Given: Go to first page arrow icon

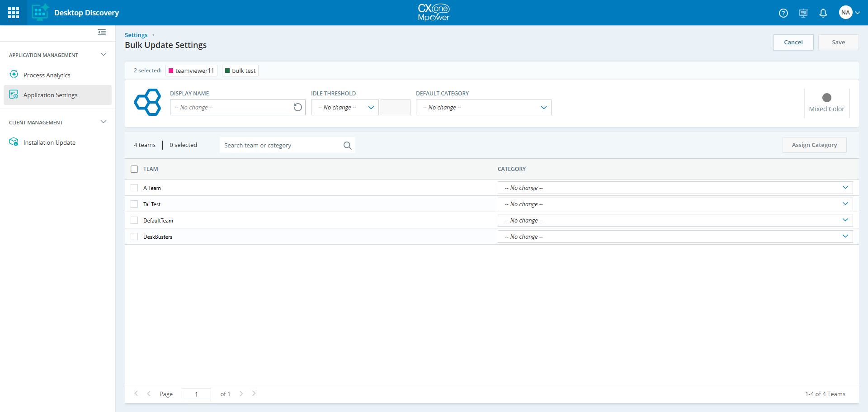Looking at the screenshot, I should click(136, 393).
